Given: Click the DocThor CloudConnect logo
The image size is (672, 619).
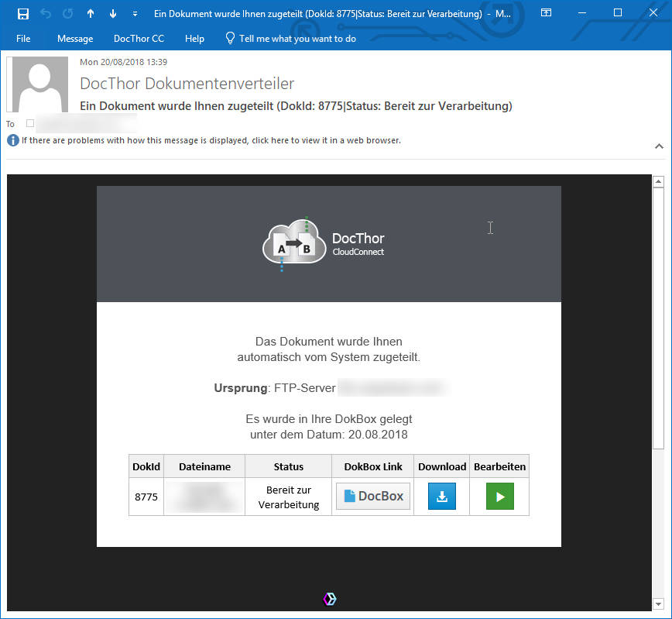Looking at the screenshot, I should point(324,244).
